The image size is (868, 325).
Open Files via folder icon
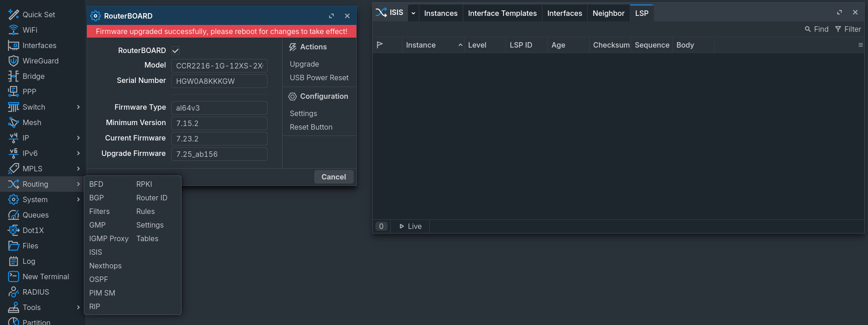(x=14, y=246)
